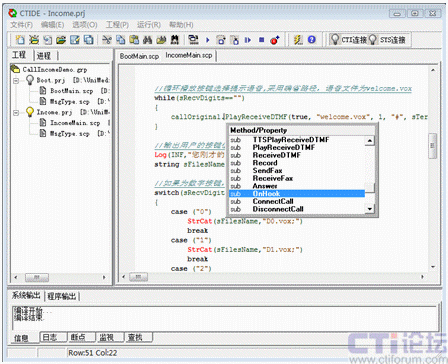This screenshot has height=364, width=448.
Task: Click the blue stop square icon
Action: 262,40
